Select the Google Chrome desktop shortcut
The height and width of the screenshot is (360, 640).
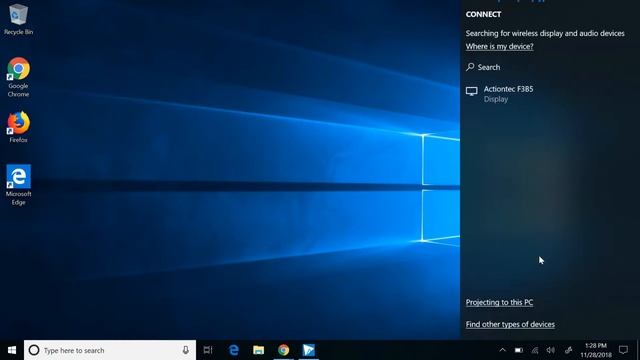(18, 77)
